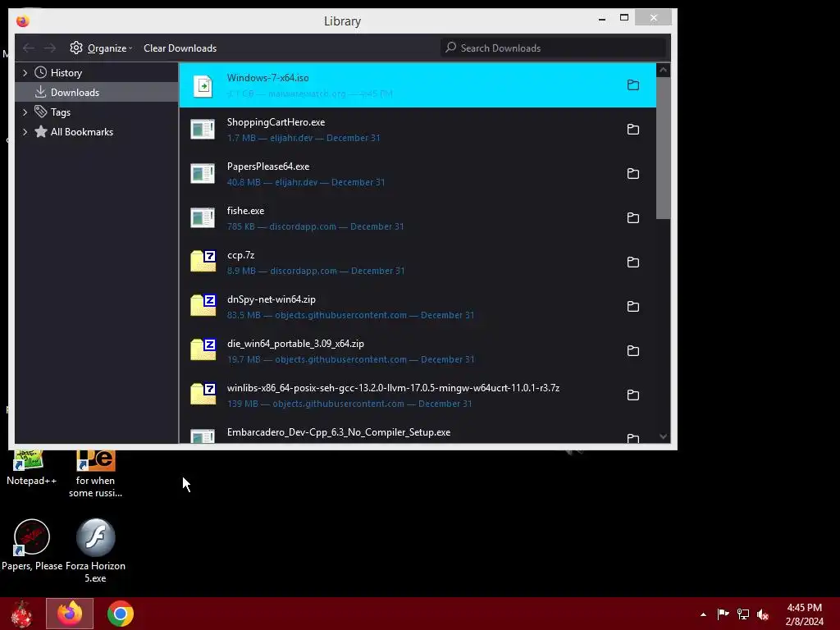This screenshot has height=630, width=840.
Task: Open Action Center flag icon
Action: pyautogui.click(x=723, y=614)
